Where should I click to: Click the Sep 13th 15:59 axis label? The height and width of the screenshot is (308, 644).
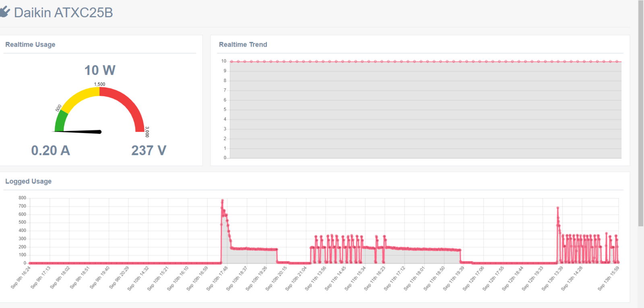coord(608,278)
